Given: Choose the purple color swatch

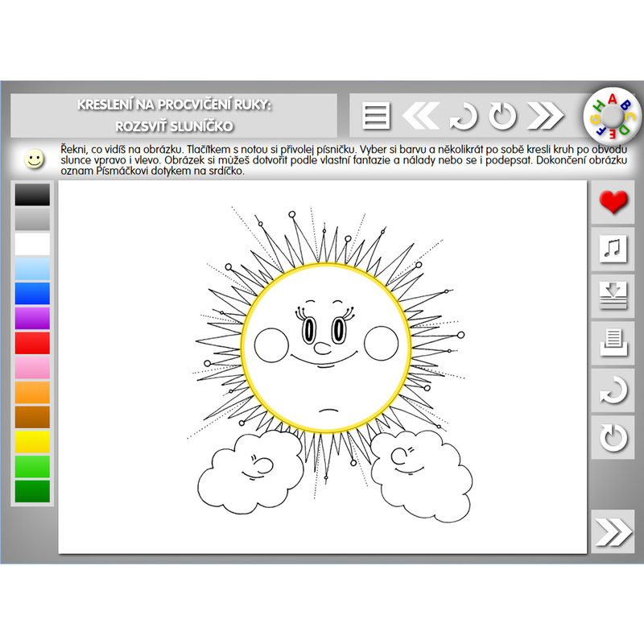Looking at the screenshot, I should [x=32, y=318].
